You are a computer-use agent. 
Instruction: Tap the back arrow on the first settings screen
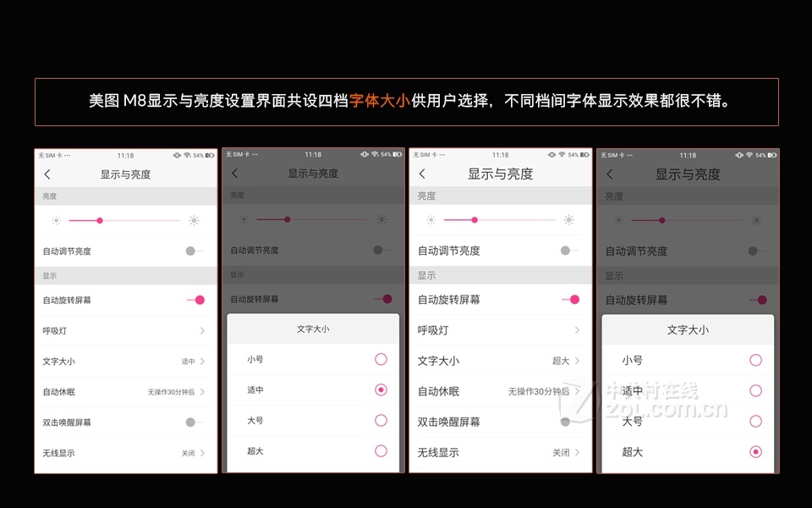point(48,173)
